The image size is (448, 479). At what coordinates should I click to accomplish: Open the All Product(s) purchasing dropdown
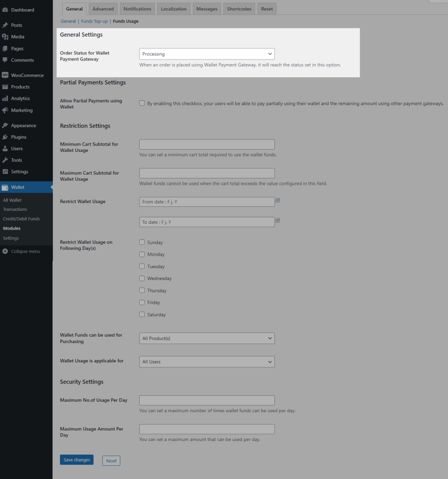pyautogui.click(x=207, y=338)
